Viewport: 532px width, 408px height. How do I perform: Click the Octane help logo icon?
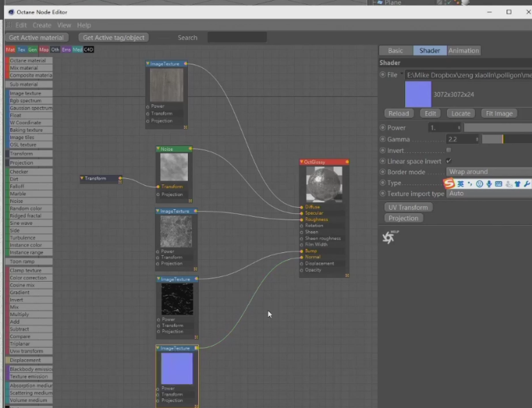(x=389, y=237)
